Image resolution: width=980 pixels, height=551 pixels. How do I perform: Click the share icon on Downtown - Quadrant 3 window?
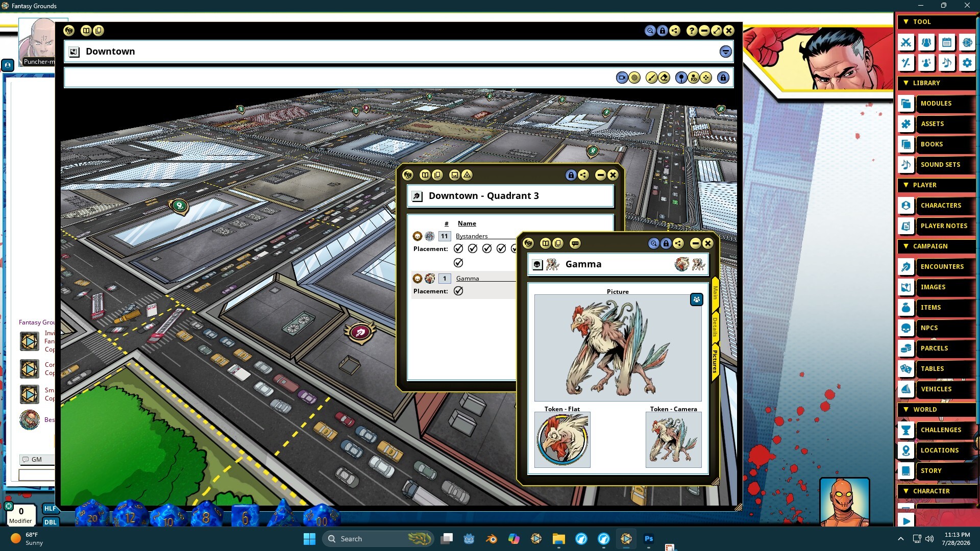tap(583, 175)
